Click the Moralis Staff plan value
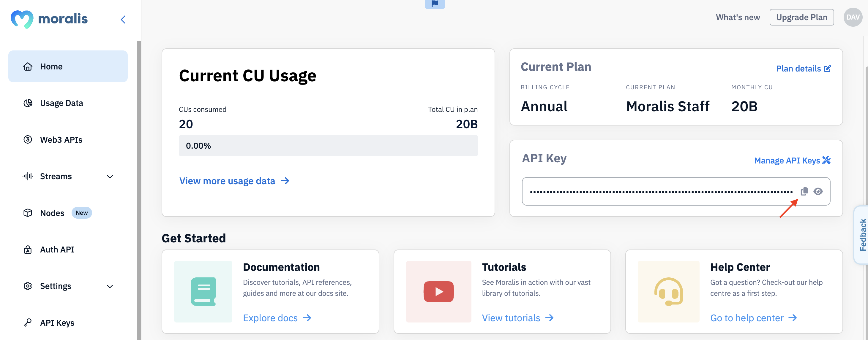 pos(667,107)
